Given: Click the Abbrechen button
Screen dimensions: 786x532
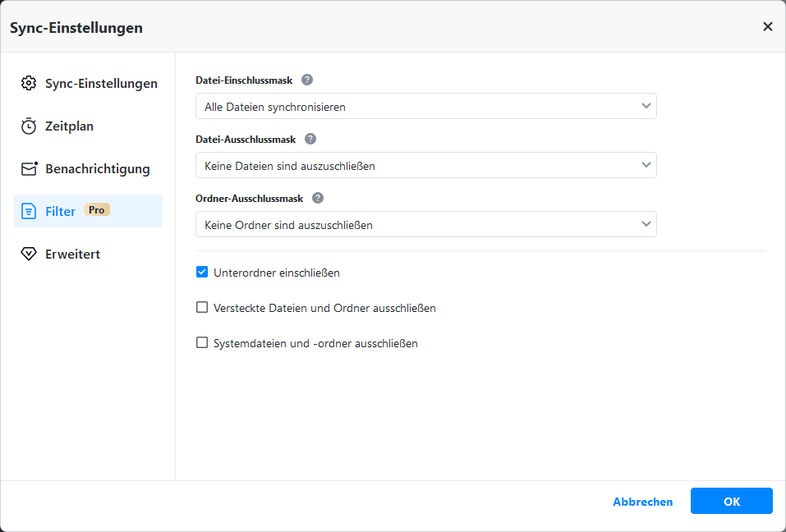Looking at the screenshot, I should pyautogui.click(x=642, y=502).
